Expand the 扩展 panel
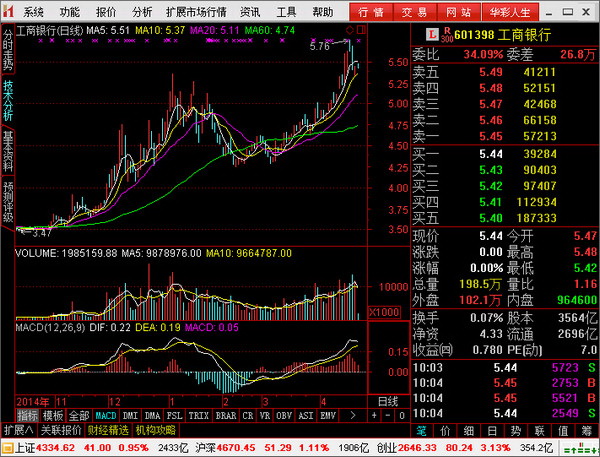 pyautogui.click(x=18, y=430)
